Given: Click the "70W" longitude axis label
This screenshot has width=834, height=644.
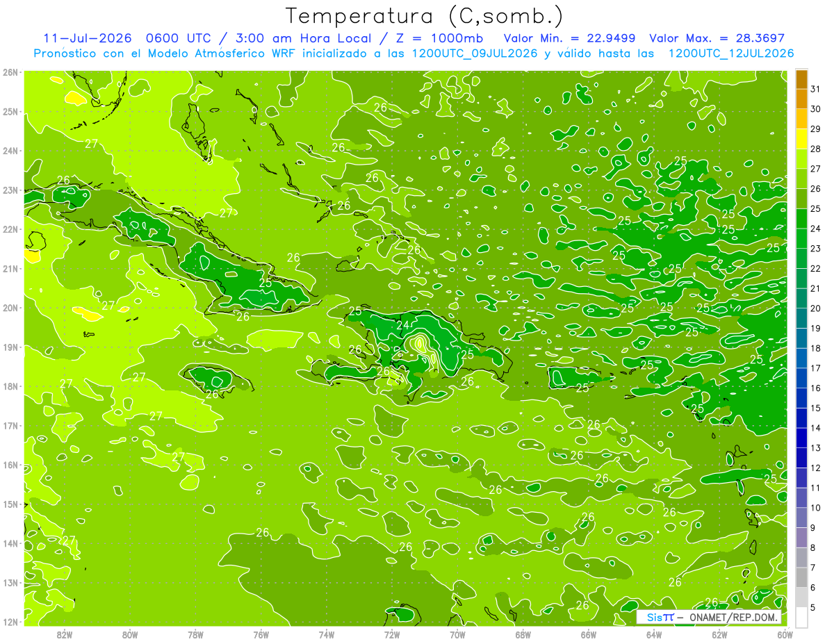Looking at the screenshot, I should 457,634.
